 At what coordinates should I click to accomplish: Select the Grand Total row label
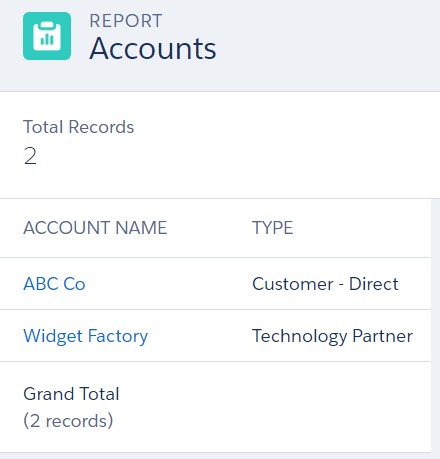[71, 394]
